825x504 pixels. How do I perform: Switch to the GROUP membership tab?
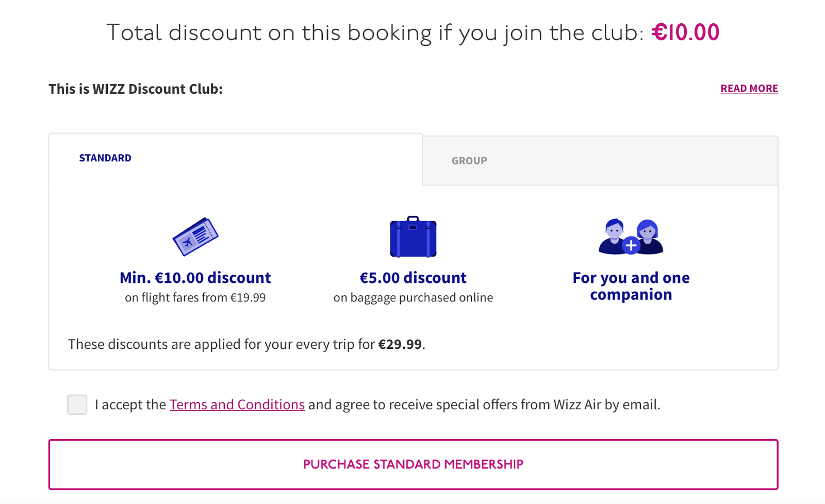[x=469, y=161]
